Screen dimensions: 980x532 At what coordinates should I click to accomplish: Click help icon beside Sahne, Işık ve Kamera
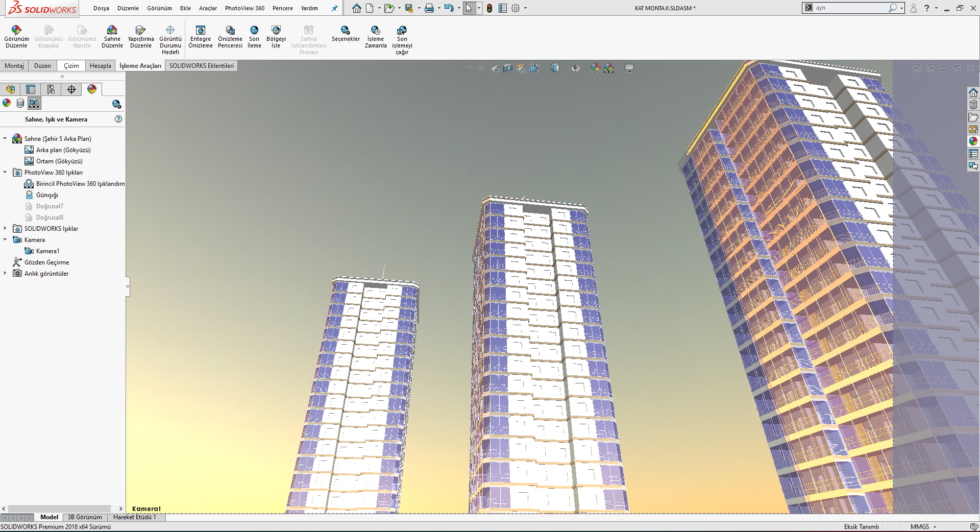click(x=118, y=119)
